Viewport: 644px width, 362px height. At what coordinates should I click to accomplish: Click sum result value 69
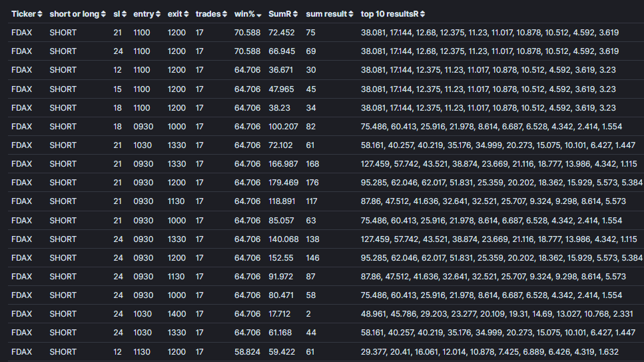pyautogui.click(x=311, y=51)
